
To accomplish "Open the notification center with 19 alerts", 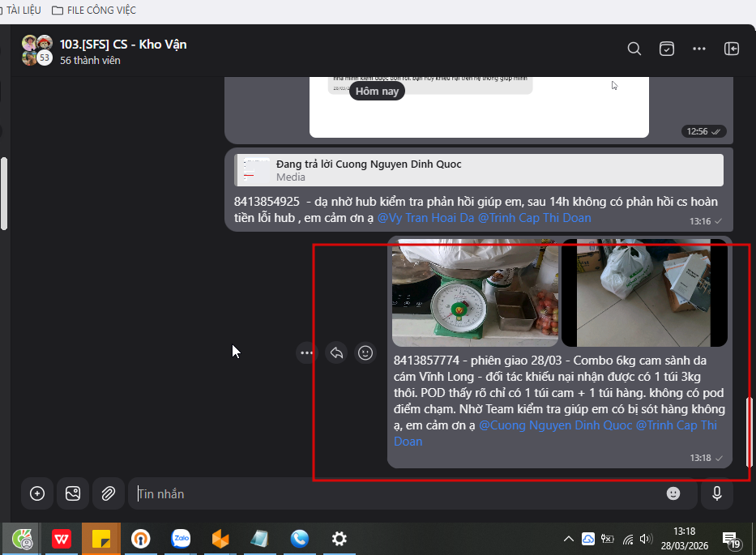I will click(731, 540).
